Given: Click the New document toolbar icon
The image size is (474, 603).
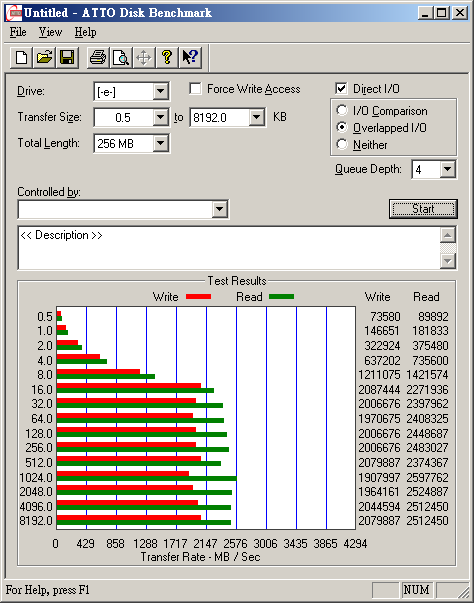Looking at the screenshot, I should [22, 58].
